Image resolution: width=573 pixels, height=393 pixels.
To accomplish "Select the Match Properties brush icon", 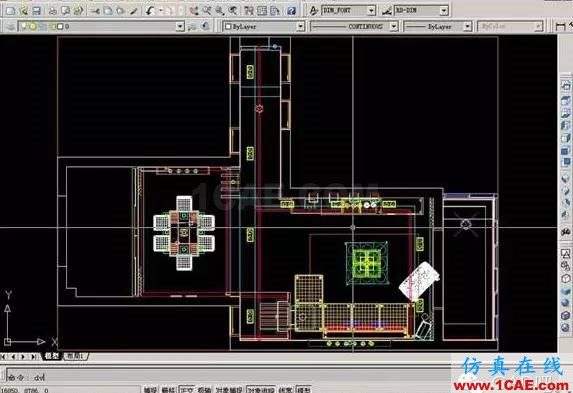I will pyautogui.click(x=134, y=11).
